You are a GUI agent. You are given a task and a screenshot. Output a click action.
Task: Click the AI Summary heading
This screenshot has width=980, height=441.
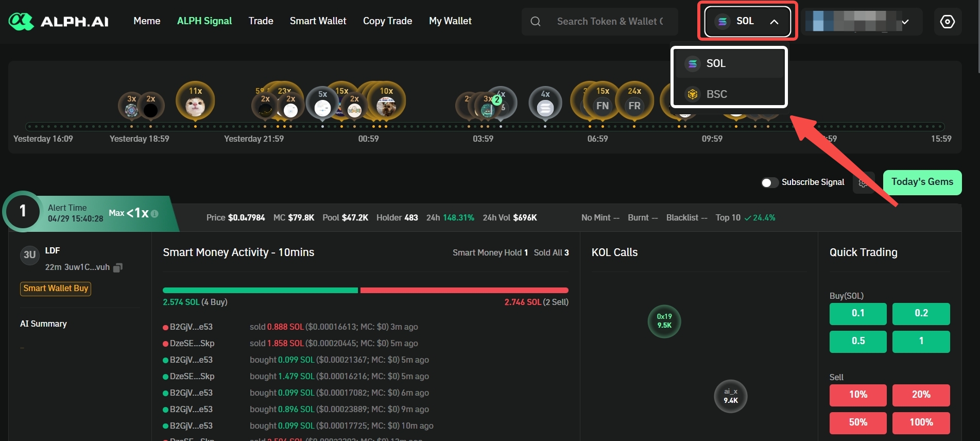(43, 324)
